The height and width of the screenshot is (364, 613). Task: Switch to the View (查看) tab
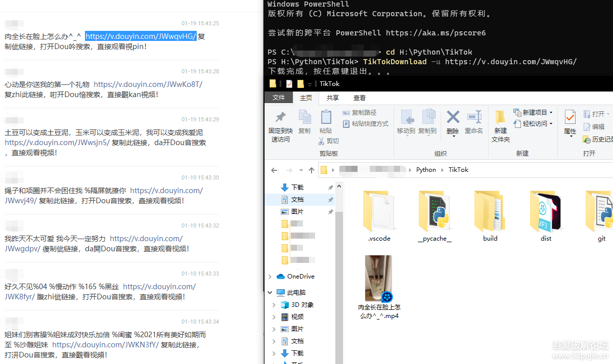360,98
